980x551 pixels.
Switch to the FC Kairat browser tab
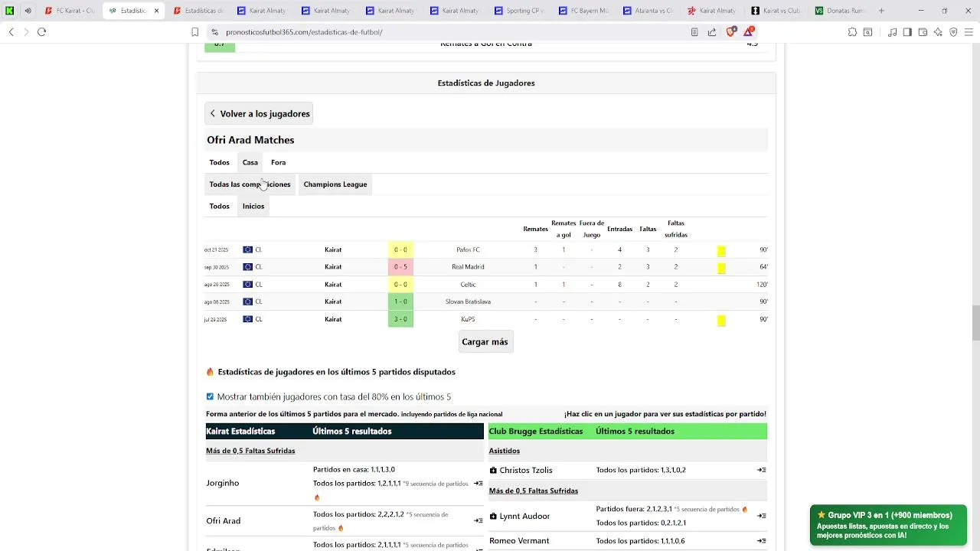click(x=70, y=11)
